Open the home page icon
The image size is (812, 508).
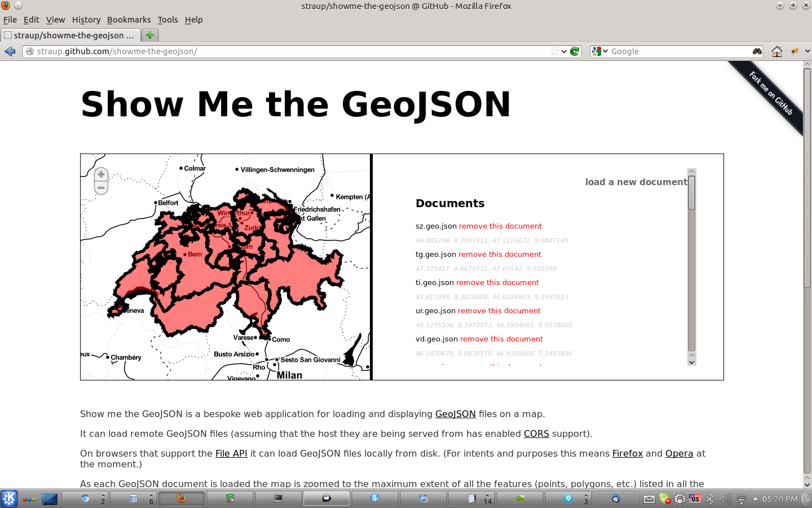777,51
